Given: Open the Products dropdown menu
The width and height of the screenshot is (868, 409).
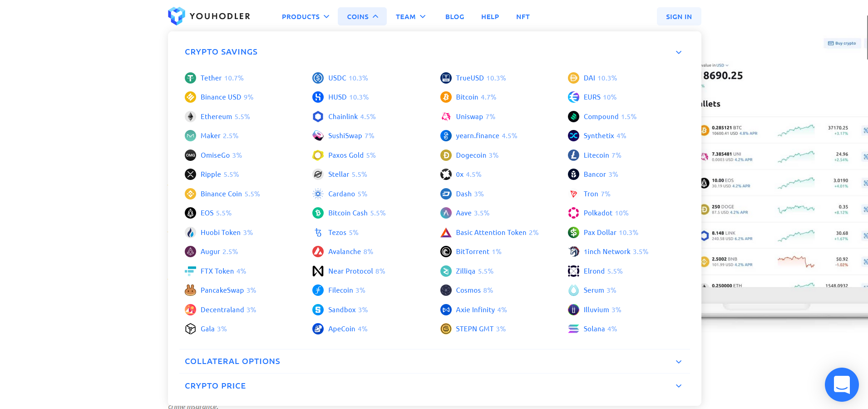Looking at the screenshot, I should [x=305, y=16].
